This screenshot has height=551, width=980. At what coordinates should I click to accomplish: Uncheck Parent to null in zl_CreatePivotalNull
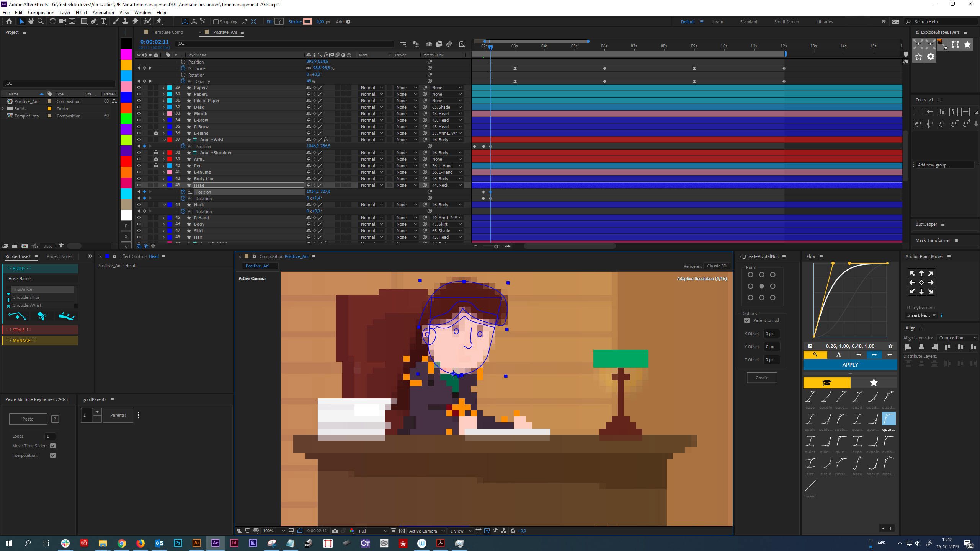point(746,320)
